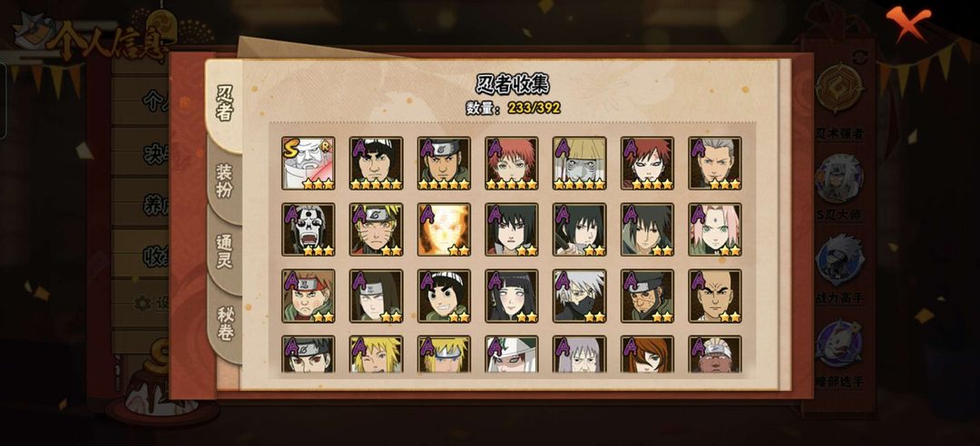The width and height of the screenshot is (980, 446).
Task: Select the red-haired Gaara ninja portrait
Action: coord(648,163)
